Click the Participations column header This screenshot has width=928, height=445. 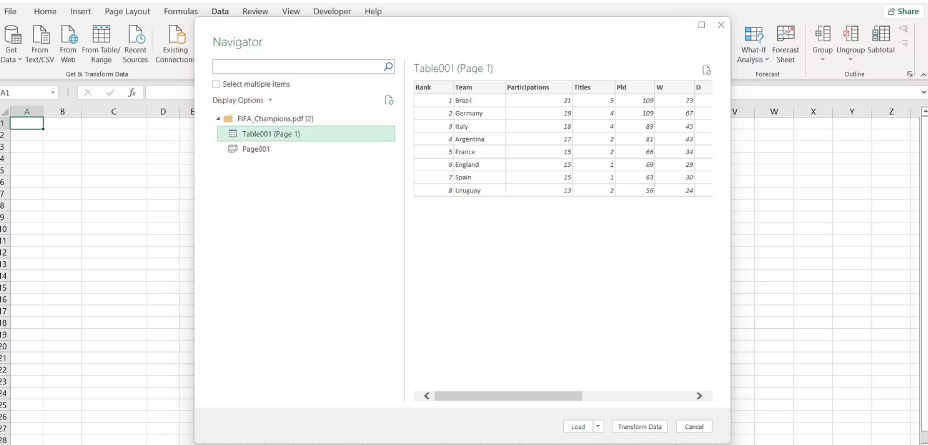coord(539,87)
